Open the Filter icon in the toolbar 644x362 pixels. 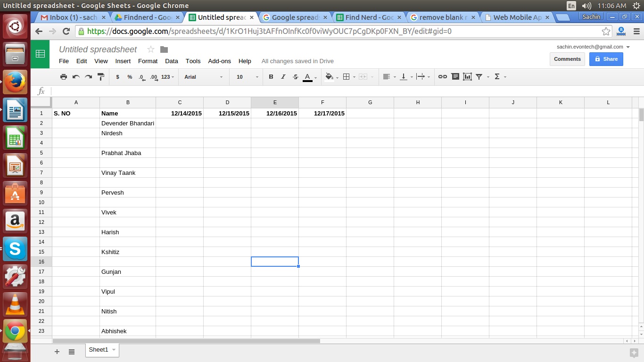click(479, 77)
